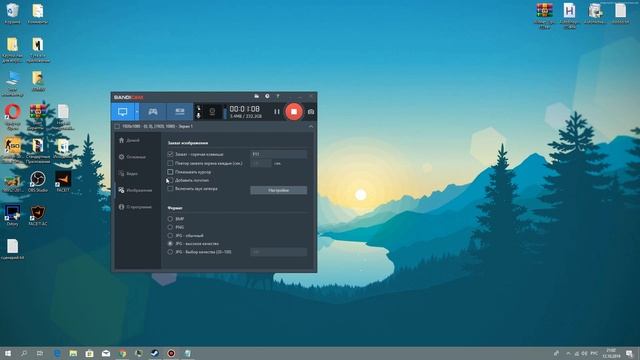Image resolution: width=640 pixels, height=360 pixels.
Task: Open Opera browser desktop shortcut
Action: click(13, 116)
